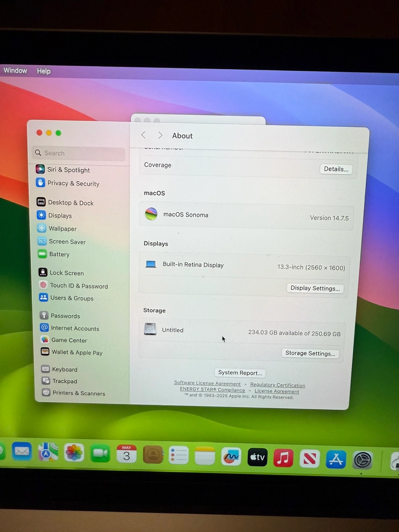
Task: Launch Contacts from the Dock
Action: tap(153, 455)
